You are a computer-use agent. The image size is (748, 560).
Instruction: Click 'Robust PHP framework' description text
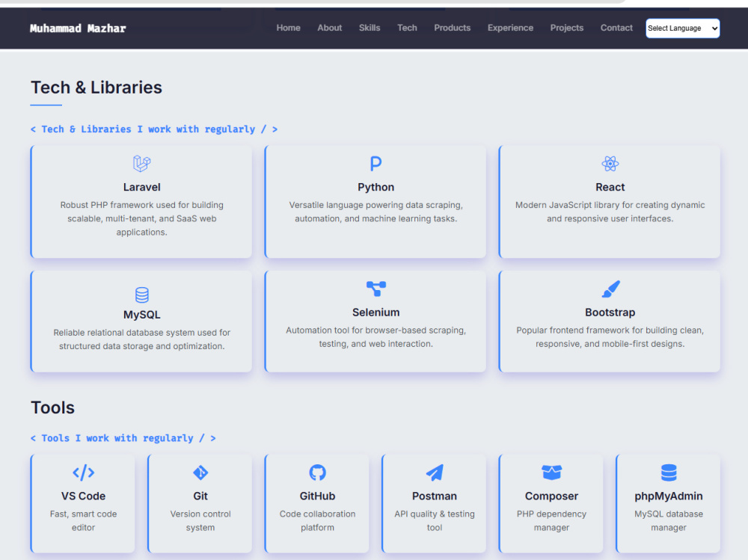coord(141,218)
